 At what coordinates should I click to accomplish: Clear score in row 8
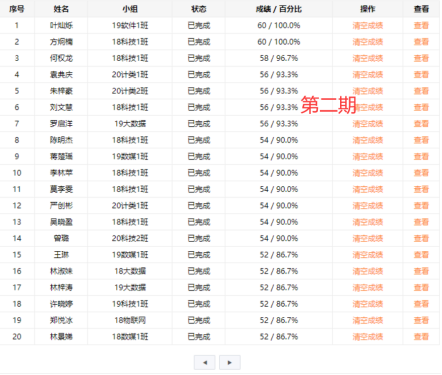[x=368, y=140]
